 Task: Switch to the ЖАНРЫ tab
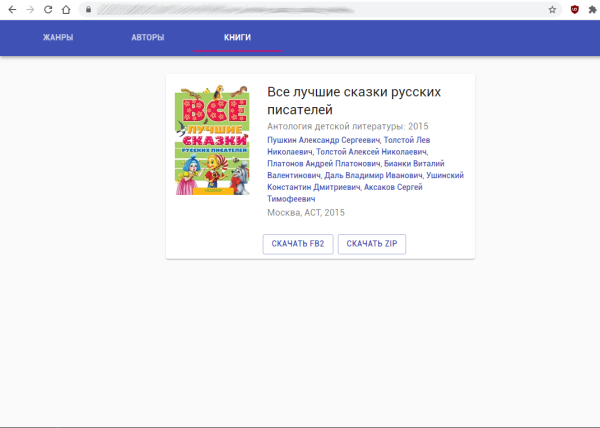coord(58,37)
